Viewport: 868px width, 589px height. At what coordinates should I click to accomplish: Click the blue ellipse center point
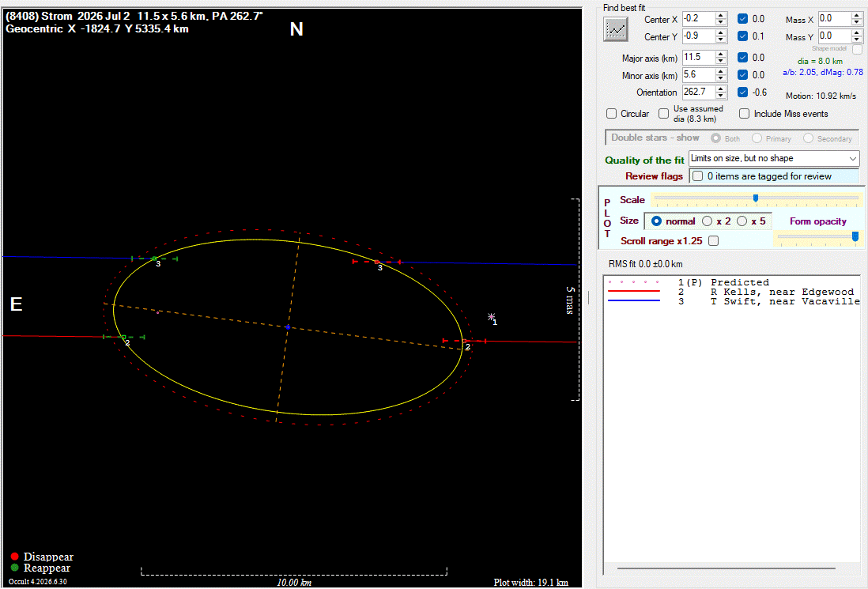coord(288,327)
